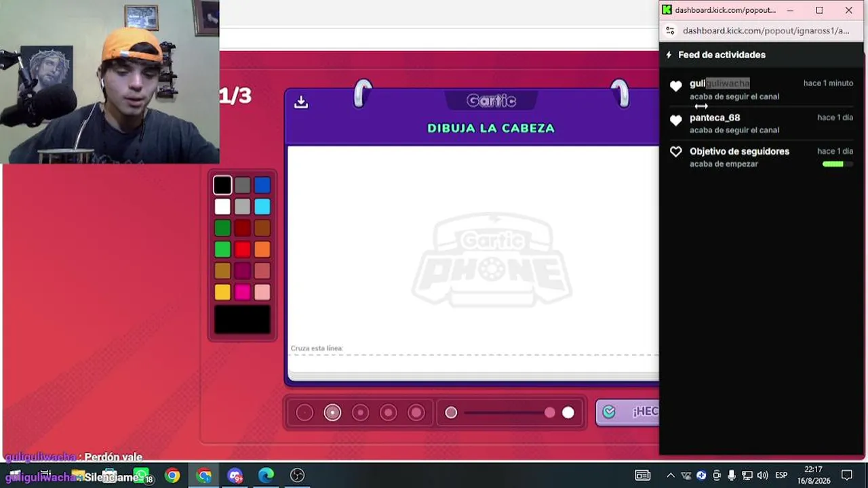
Task: Choose the bright red color swatch
Action: coord(242,249)
